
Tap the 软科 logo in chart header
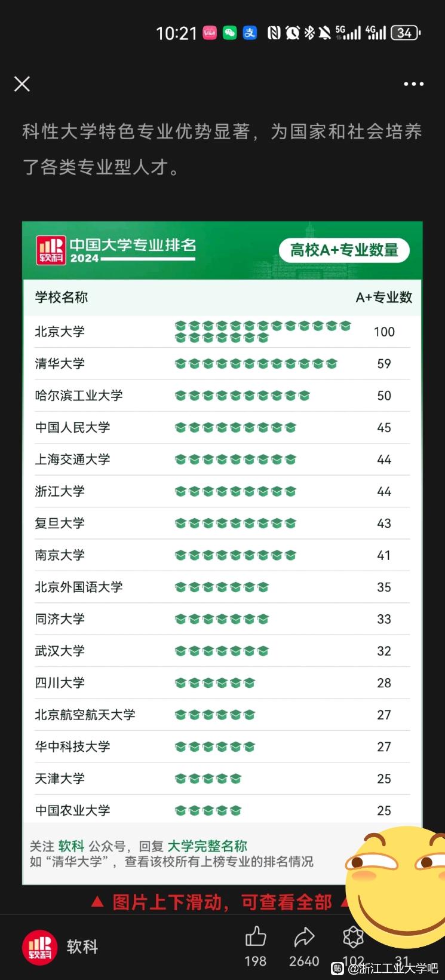[x=51, y=250]
